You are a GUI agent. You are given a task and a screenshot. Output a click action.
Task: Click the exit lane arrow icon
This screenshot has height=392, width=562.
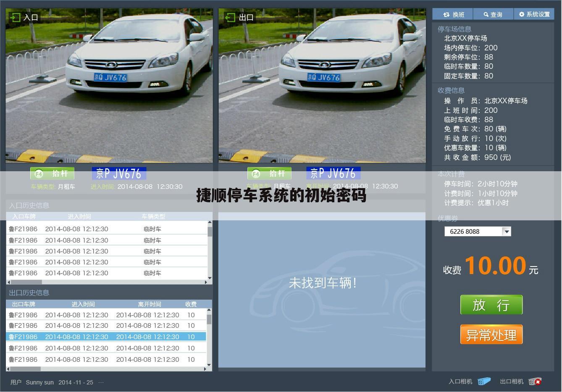tap(229, 17)
